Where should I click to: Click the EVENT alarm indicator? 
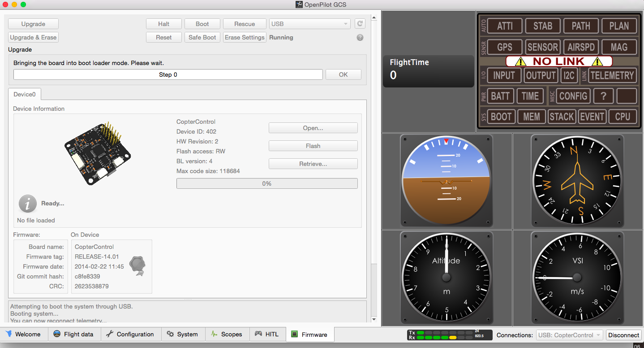point(592,117)
